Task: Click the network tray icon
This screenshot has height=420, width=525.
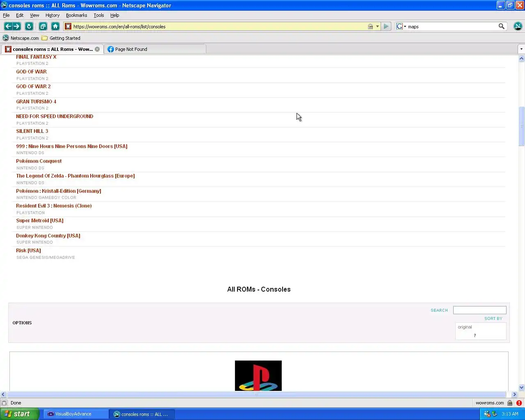Action: click(x=494, y=414)
